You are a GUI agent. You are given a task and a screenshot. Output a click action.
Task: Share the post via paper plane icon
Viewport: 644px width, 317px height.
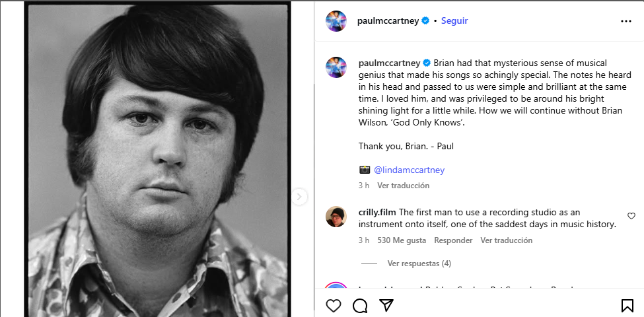click(386, 306)
